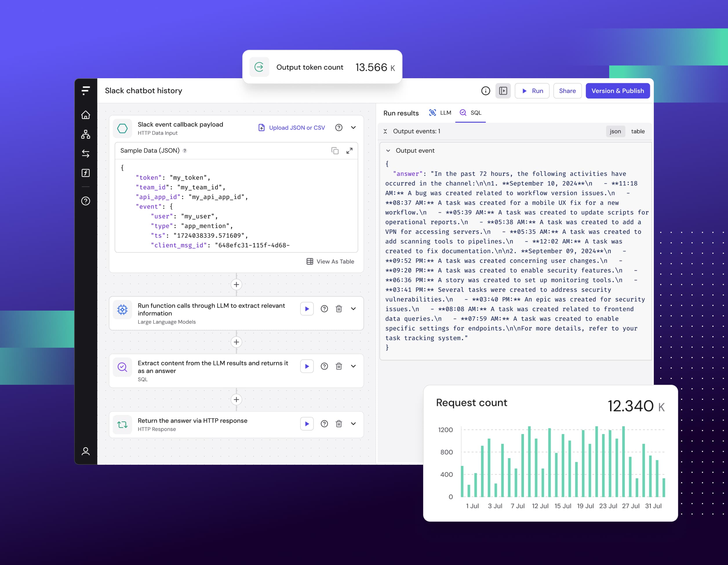The height and width of the screenshot is (565, 728).
Task: Open the pipelines hierarchy icon in the sidebar
Action: 86,134
